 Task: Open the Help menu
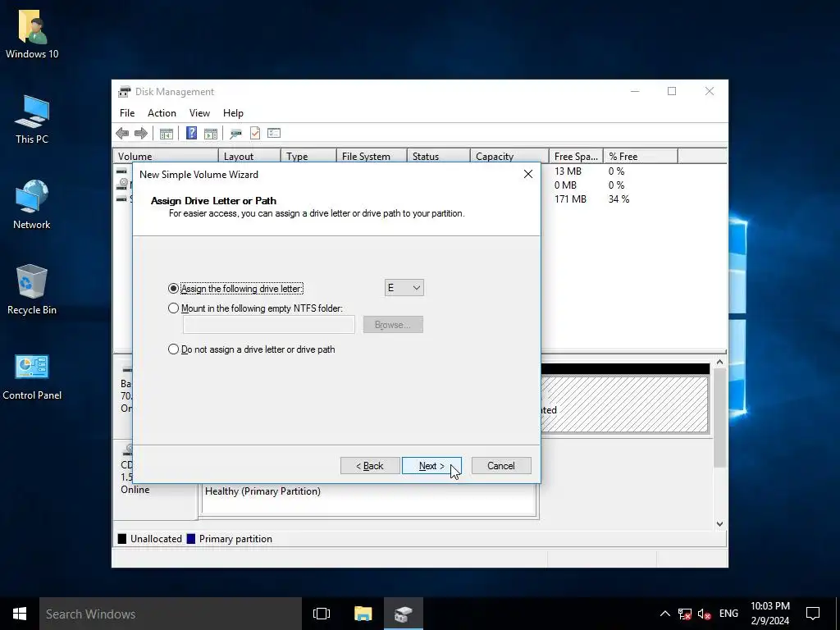point(233,113)
